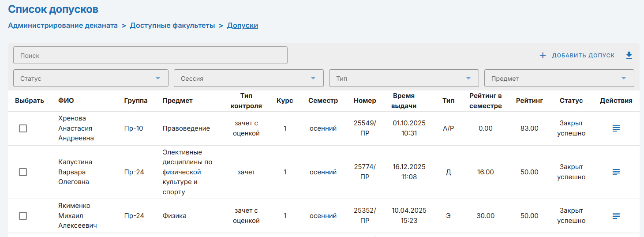644x237 pixels.
Task: Click the Допуски breadcrumb link
Action: 243,26
